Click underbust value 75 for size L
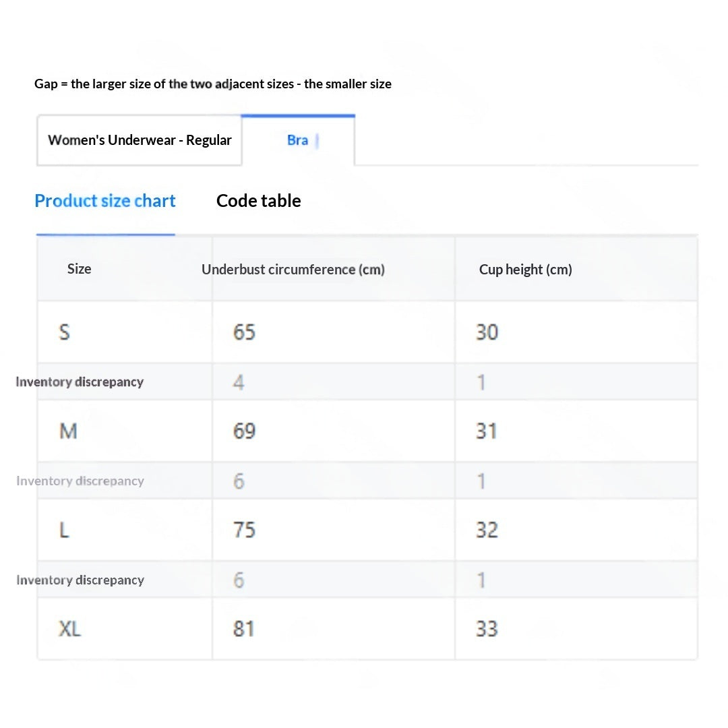 [244, 530]
